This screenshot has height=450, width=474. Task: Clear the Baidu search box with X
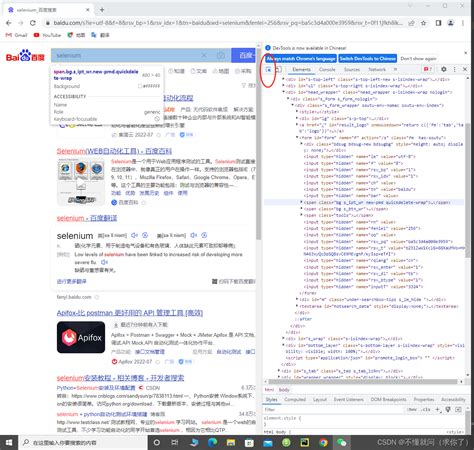[204, 55]
